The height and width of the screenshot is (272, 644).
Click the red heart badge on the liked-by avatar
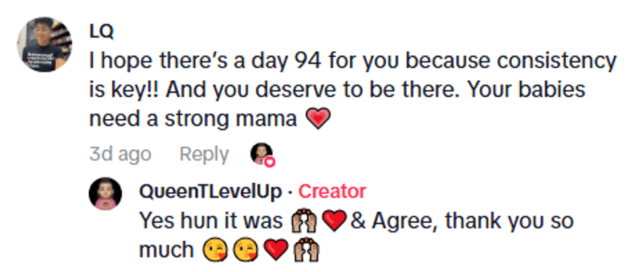(x=269, y=161)
